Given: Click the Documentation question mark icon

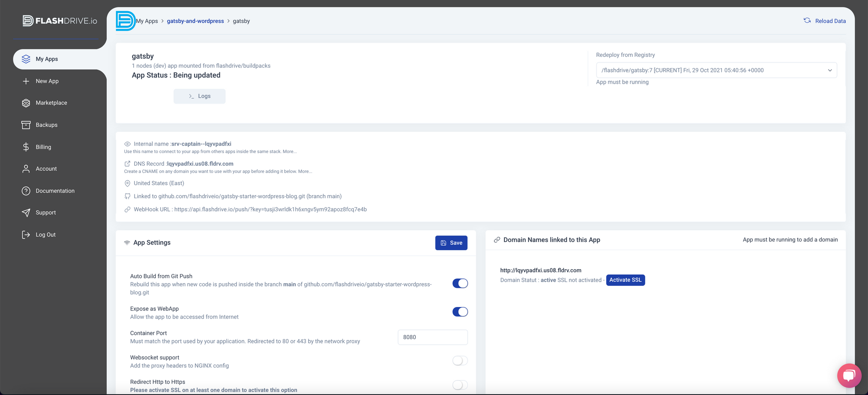Looking at the screenshot, I should 26,191.
